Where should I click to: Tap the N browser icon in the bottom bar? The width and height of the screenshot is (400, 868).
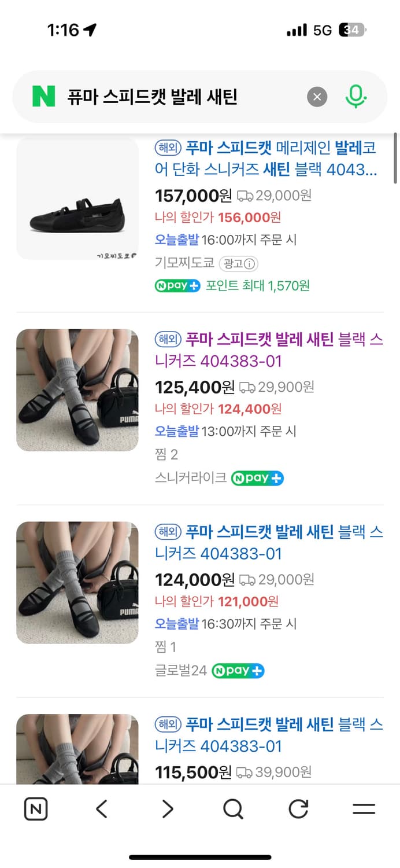[36, 810]
